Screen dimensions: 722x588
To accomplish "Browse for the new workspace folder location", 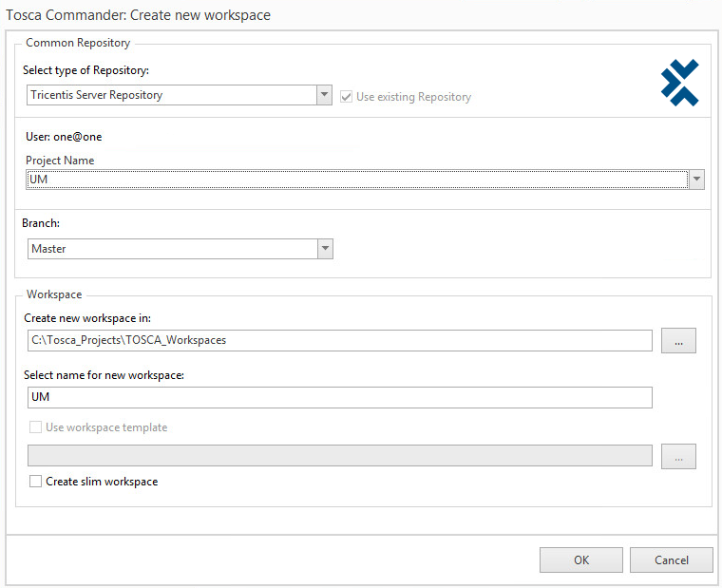I will pos(678,341).
